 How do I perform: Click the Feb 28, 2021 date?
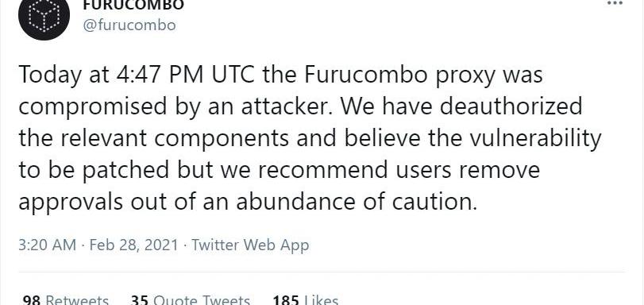point(134,245)
